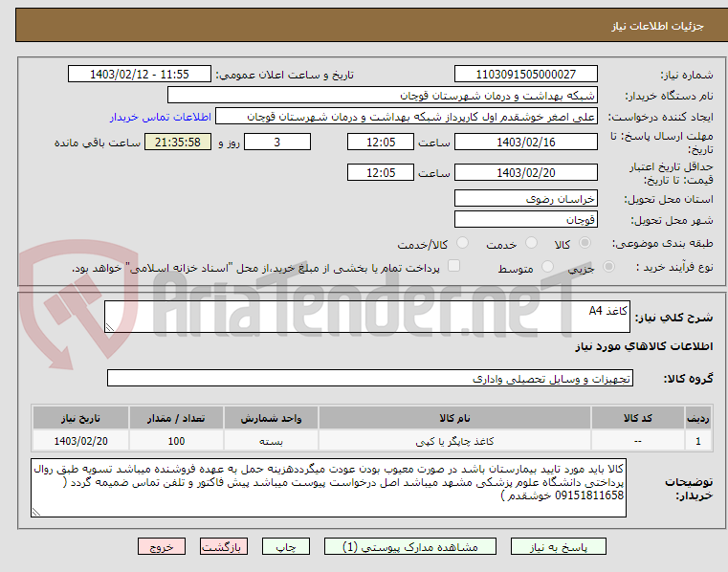Click the 'اطلاعات کالاهای مورد نیاز' section heading
728x572 pixels.
(644, 347)
